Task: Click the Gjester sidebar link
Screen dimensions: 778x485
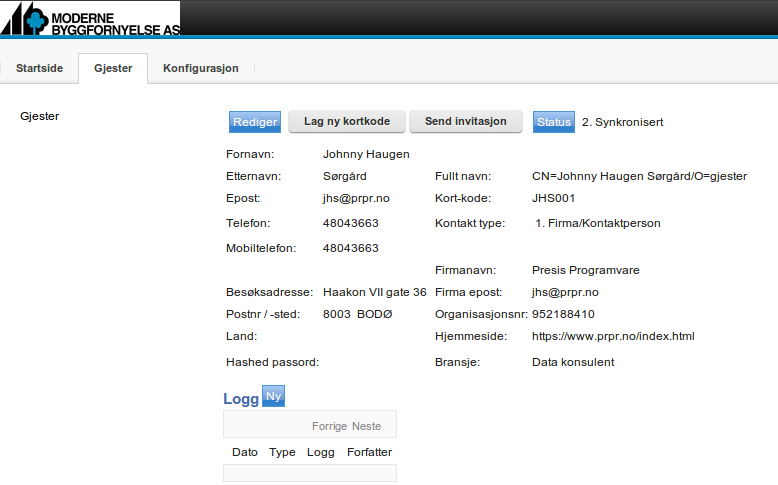Action: [x=39, y=116]
